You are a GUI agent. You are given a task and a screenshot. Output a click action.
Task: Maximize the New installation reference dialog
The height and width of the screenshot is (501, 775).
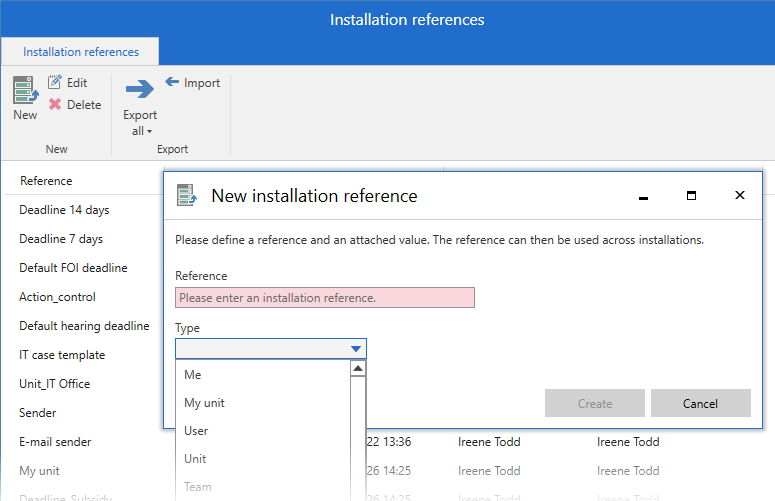pos(691,196)
